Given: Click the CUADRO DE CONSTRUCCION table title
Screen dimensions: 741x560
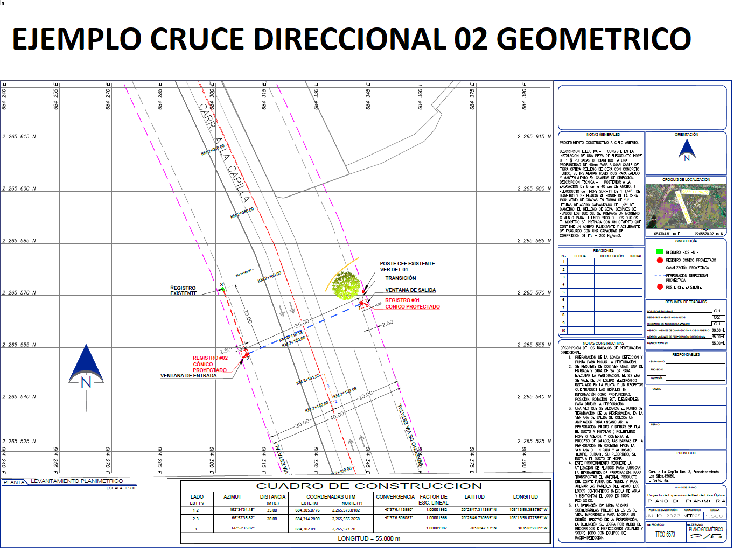Looking at the screenshot, I should click(x=369, y=486).
